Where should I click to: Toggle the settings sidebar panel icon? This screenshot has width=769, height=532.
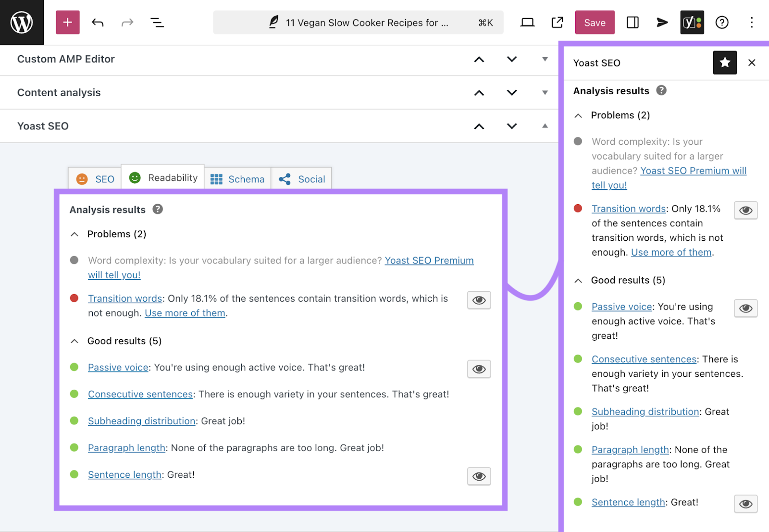pos(632,22)
